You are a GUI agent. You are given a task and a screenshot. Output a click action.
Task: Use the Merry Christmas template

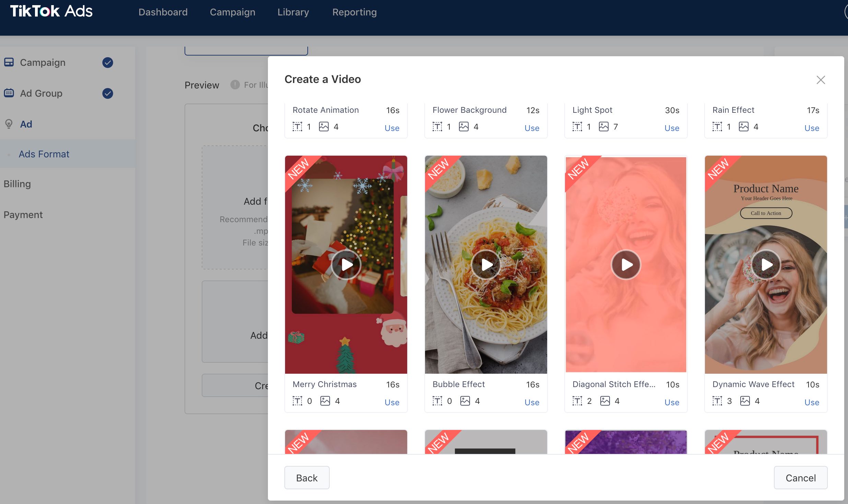tap(392, 403)
